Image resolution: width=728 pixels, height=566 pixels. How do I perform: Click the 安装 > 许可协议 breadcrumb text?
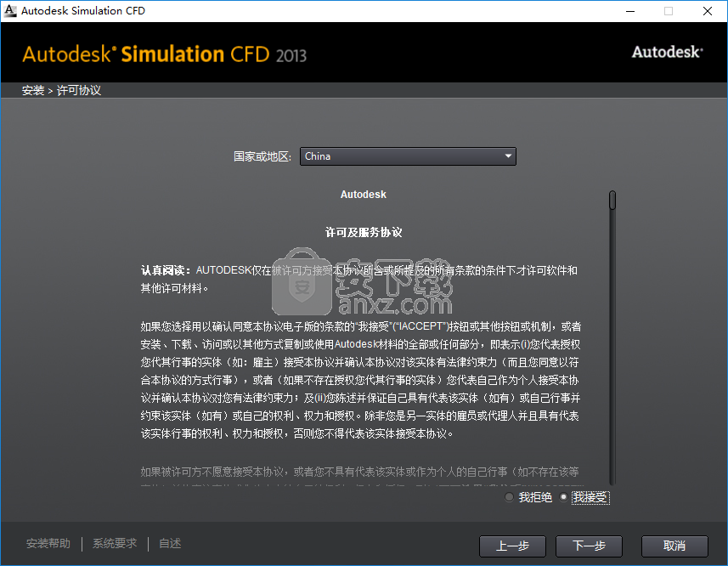61,91
